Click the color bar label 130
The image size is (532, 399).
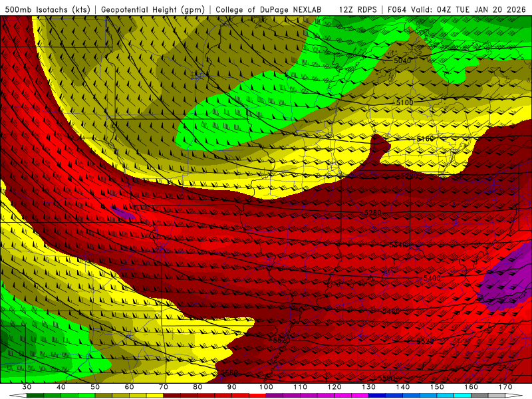click(x=369, y=387)
